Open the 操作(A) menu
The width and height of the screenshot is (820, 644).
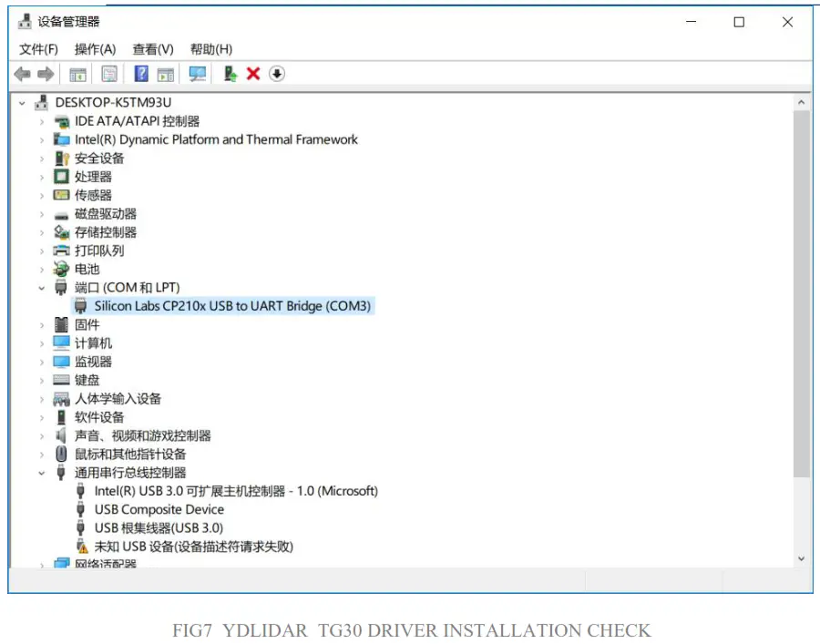point(96,48)
